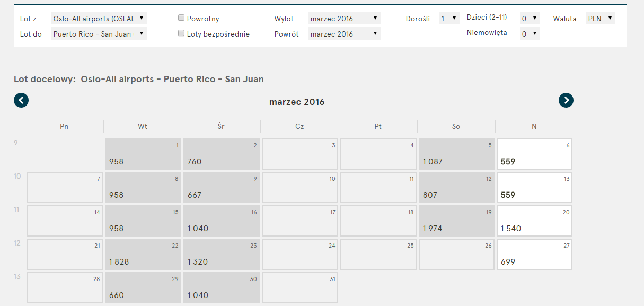Click week number 11 label

pyautogui.click(x=17, y=210)
